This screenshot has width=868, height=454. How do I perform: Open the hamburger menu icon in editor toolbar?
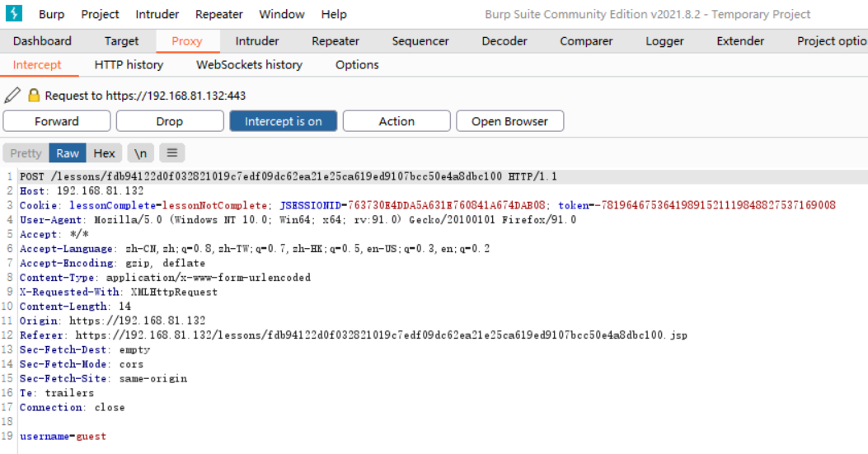tap(171, 153)
